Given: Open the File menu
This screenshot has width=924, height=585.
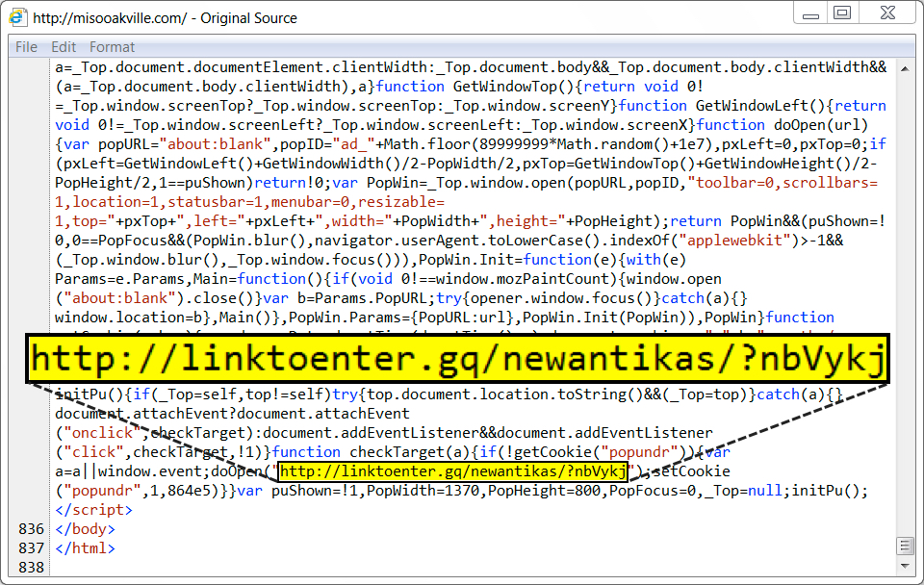Looking at the screenshot, I should click(26, 47).
